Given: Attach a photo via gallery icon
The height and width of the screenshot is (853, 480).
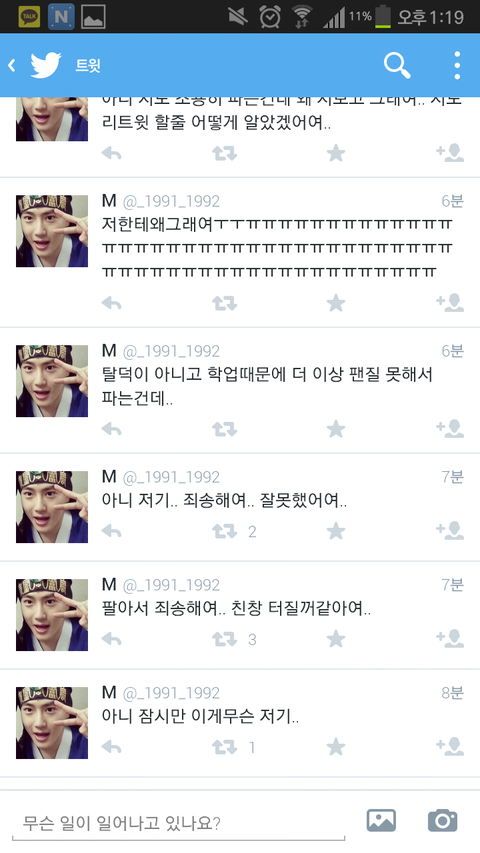Looking at the screenshot, I should click(381, 820).
